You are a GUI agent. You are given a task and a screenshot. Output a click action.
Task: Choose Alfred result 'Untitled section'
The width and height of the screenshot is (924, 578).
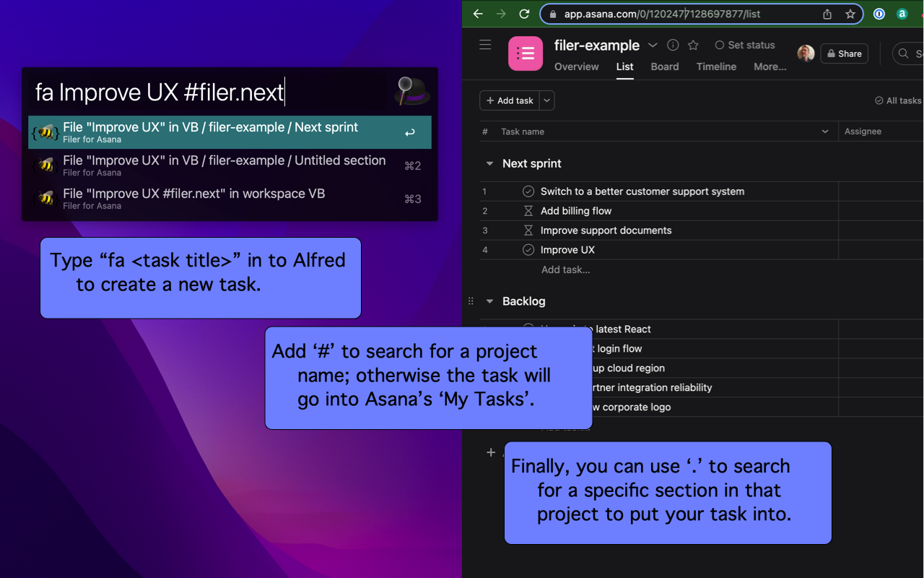[230, 165]
